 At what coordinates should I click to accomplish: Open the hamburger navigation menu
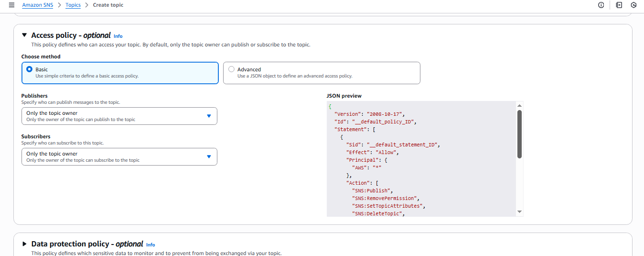pos(11,5)
